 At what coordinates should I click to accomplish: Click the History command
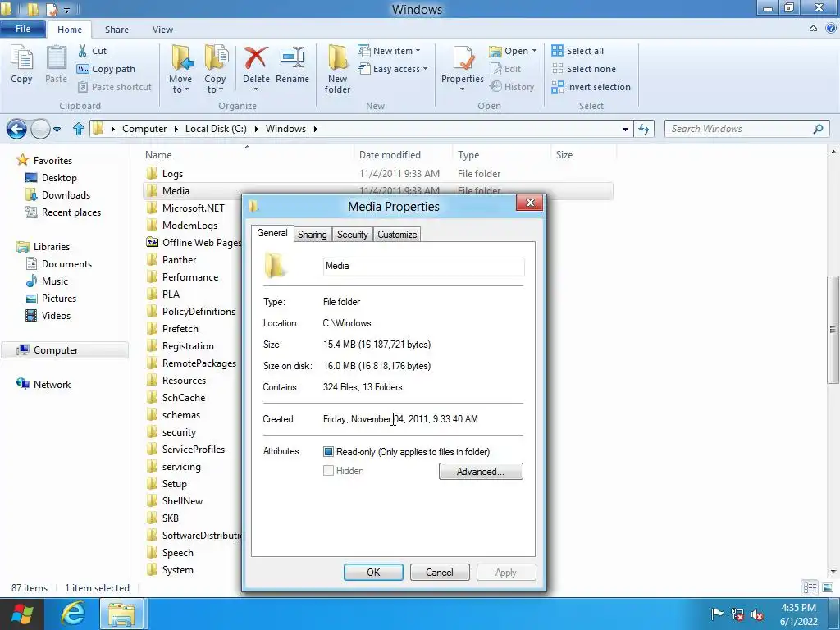point(512,87)
